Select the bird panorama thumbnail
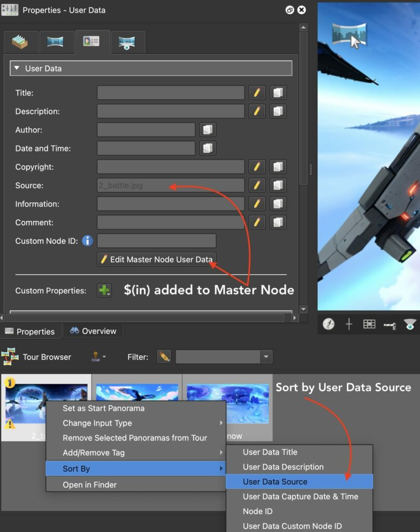This screenshot has height=532, width=420. 137,392
